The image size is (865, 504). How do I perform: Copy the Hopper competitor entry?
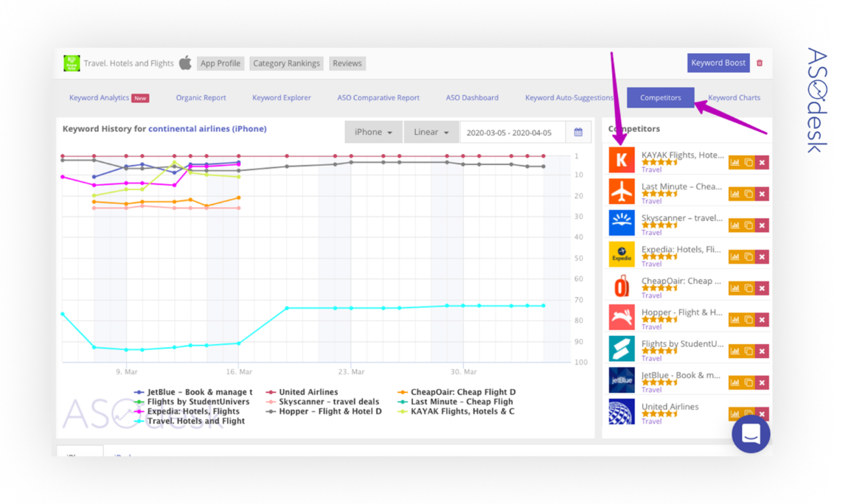point(748,319)
